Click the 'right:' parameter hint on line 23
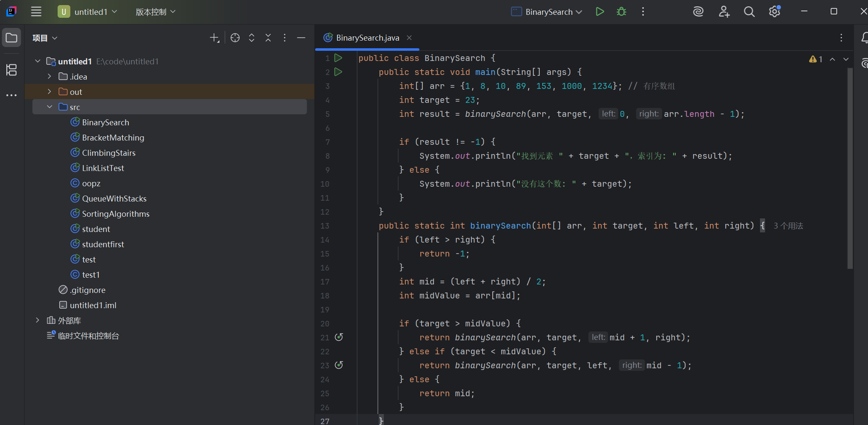 pos(632,365)
